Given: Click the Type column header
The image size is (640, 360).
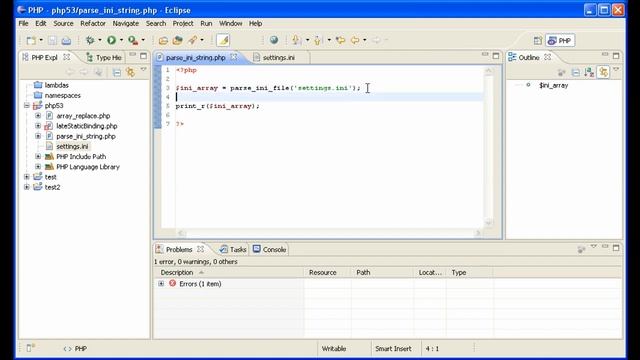Looking at the screenshot, I should (x=469, y=272).
